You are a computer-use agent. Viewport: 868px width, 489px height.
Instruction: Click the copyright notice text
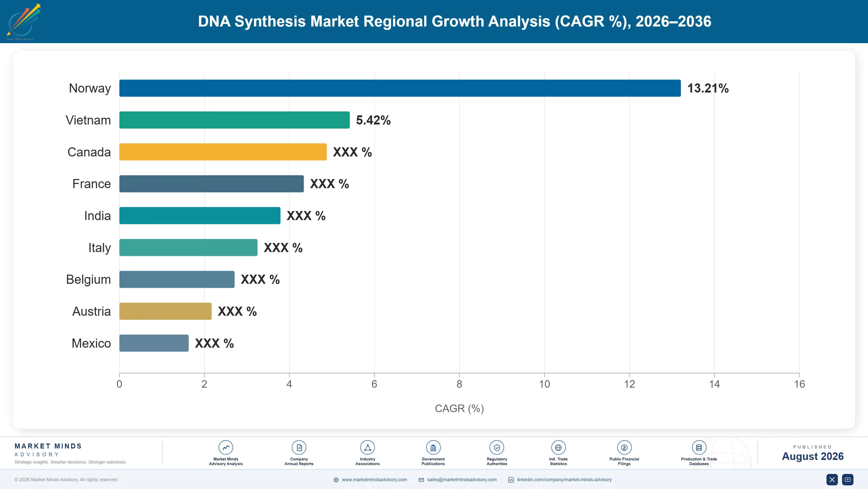[x=66, y=480]
